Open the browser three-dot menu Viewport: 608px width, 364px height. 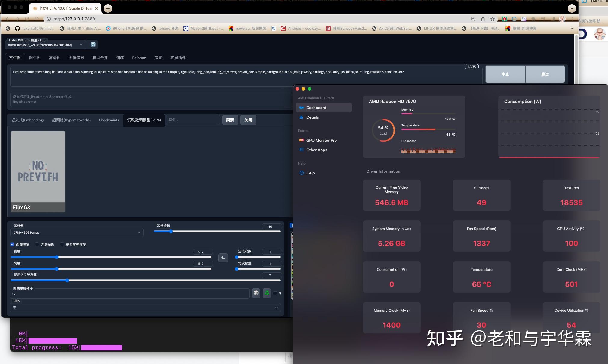pos(572,19)
